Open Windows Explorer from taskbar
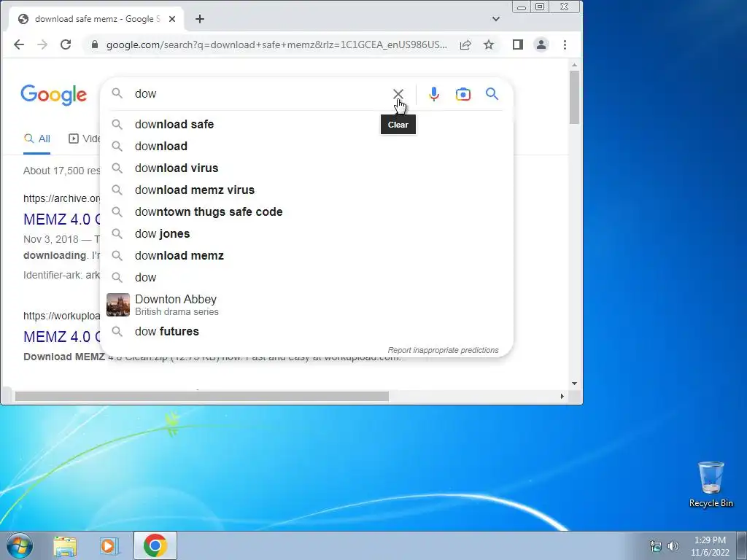Viewport: 747px width, 560px height. pos(65,545)
